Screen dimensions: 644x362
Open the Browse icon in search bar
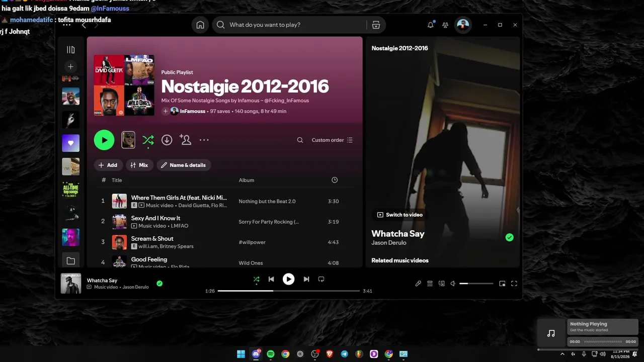pos(376,25)
